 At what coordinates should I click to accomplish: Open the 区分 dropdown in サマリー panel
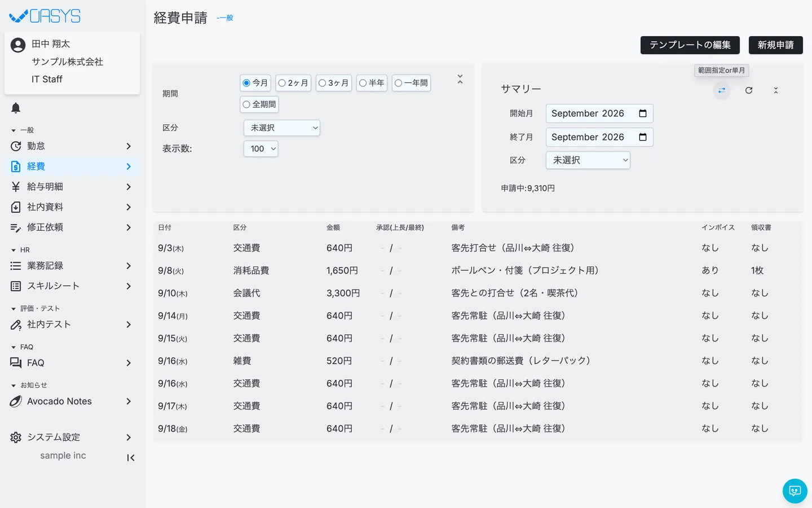[x=588, y=160]
